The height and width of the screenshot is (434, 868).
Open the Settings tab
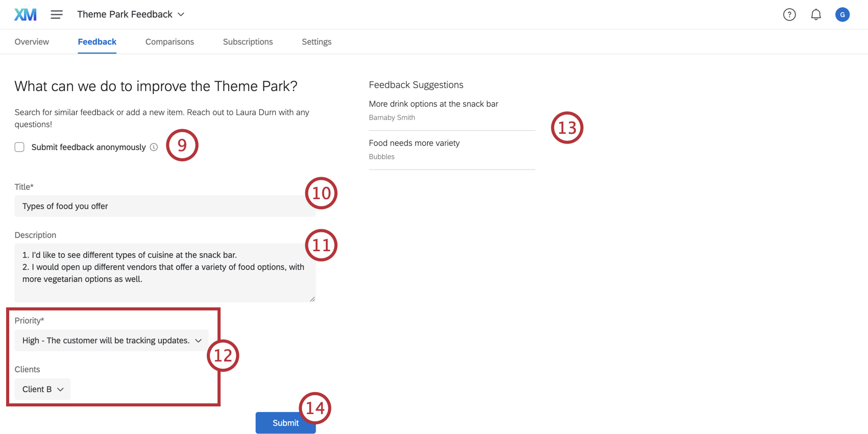(317, 42)
